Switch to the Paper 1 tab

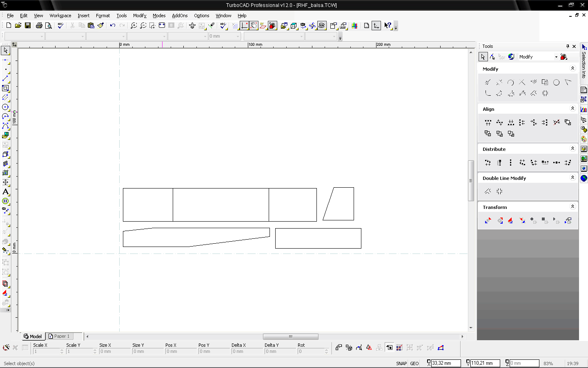tap(60, 336)
